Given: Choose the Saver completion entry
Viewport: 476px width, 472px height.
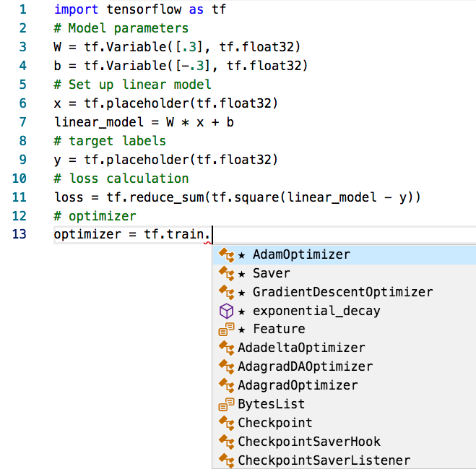Looking at the screenshot, I should 345,274.
